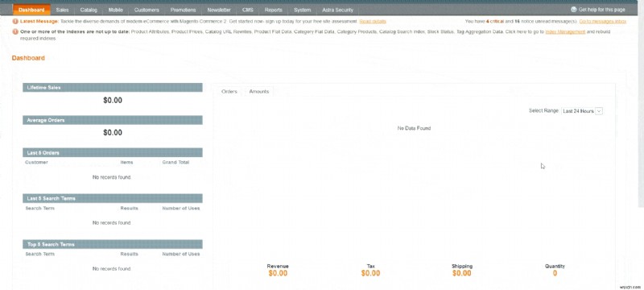Open the Read details link
Screen dimensions: 644x290
click(x=373, y=22)
